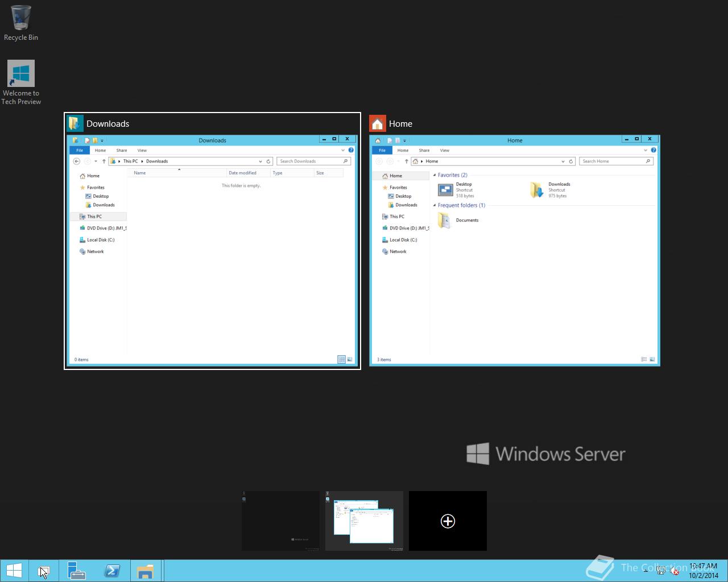Open File tab in Downloads window
The image size is (728, 582).
80,150
